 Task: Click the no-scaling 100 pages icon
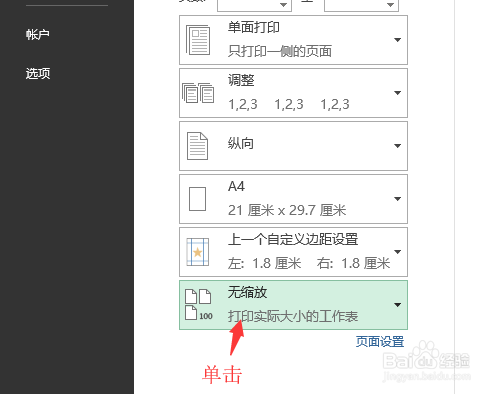pos(199,305)
